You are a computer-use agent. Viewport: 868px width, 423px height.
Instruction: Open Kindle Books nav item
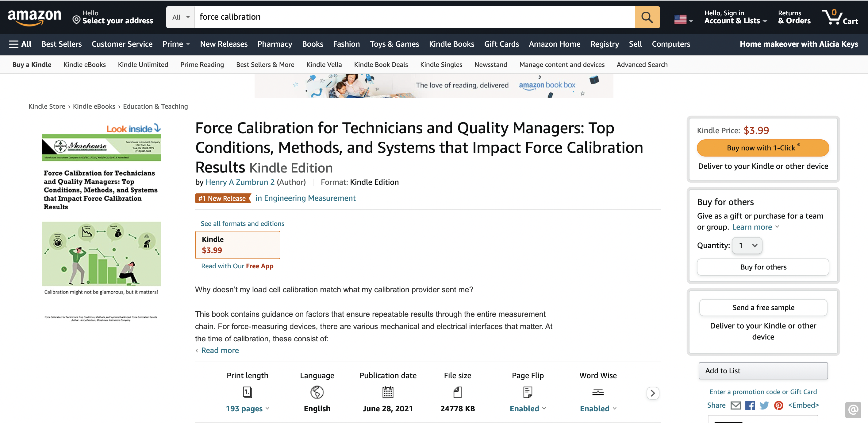[x=451, y=44]
